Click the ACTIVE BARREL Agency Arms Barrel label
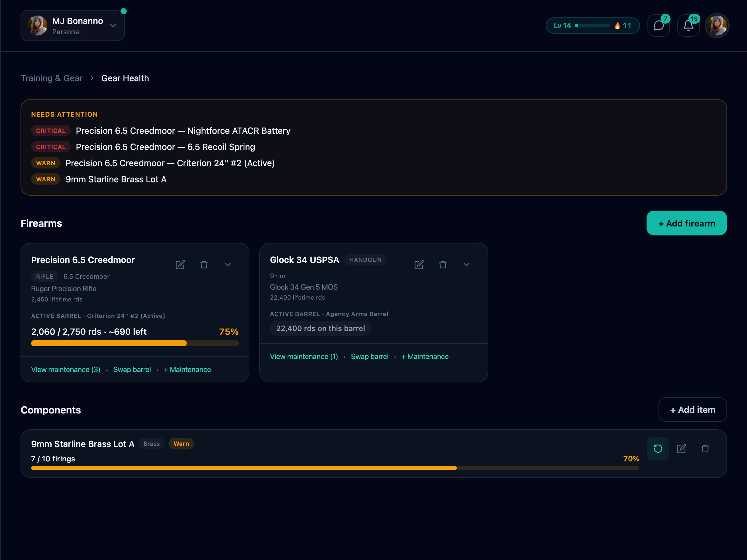The image size is (747, 560). point(329,314)
